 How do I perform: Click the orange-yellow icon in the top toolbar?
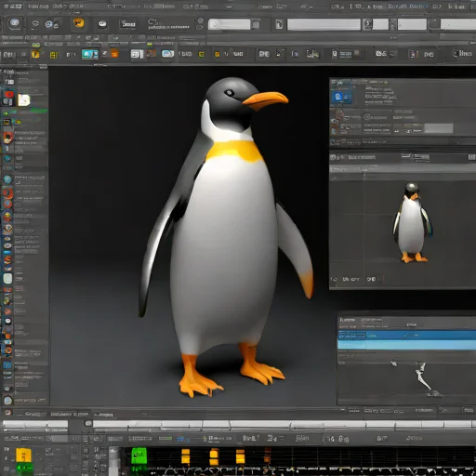click(x=79, y=23)
